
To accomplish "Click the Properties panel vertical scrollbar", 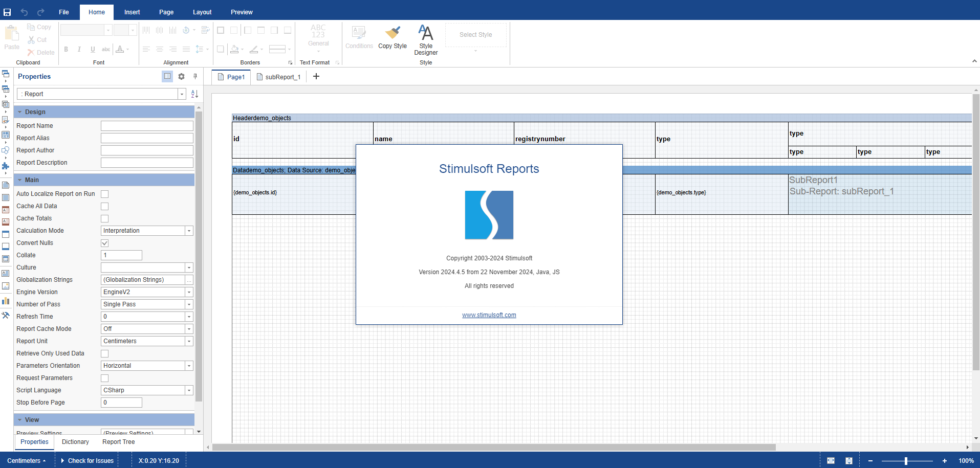I will point(199,257).
